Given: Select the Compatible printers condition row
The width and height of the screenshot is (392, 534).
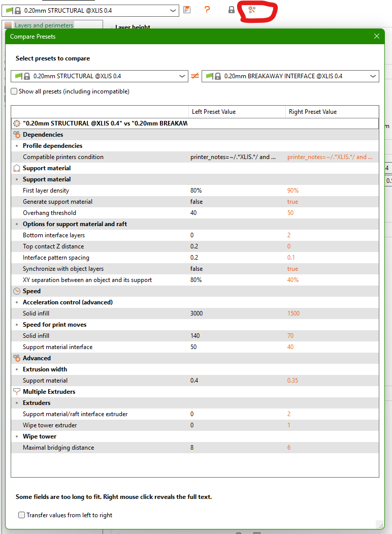Looking at the screenshot, I should point(195,157).
